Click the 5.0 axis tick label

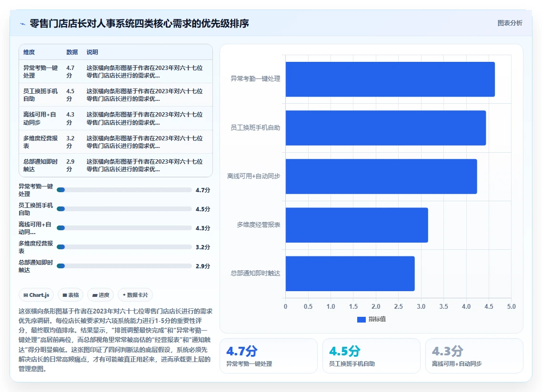click(x=511, y=307)
